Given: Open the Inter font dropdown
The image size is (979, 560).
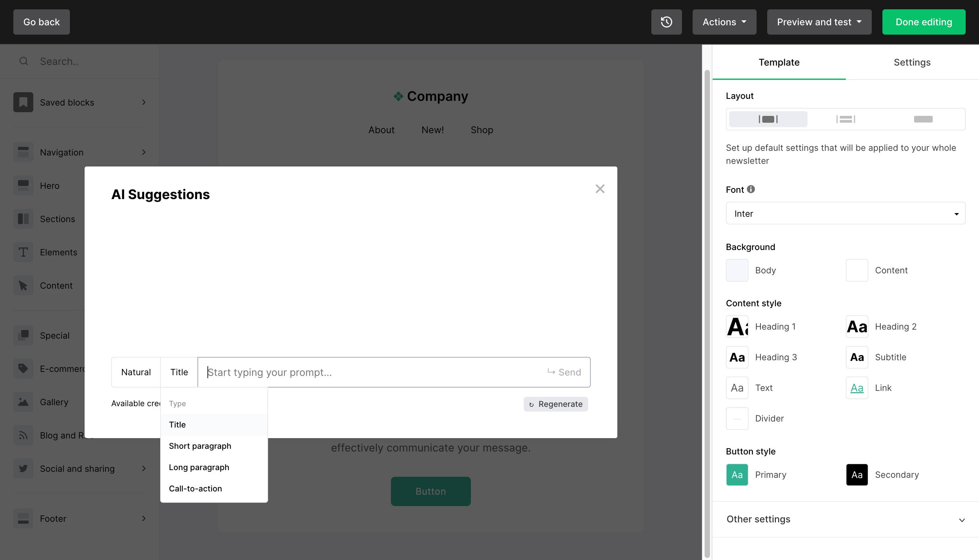Looking at the screenshot, I should (x=845, y=213).
